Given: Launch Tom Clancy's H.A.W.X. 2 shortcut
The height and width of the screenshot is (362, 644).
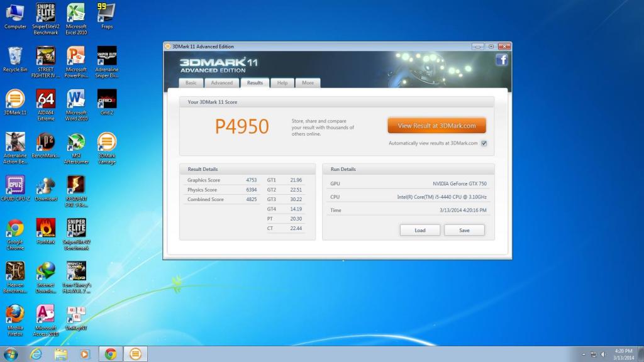Looking at the screenshot, I should tap(76, 277).
